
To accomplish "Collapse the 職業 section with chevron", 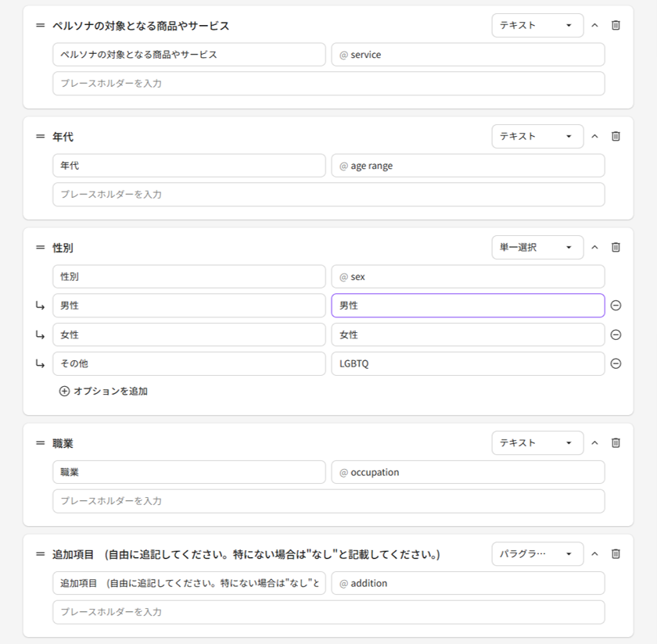I will [x=594, y=442].
